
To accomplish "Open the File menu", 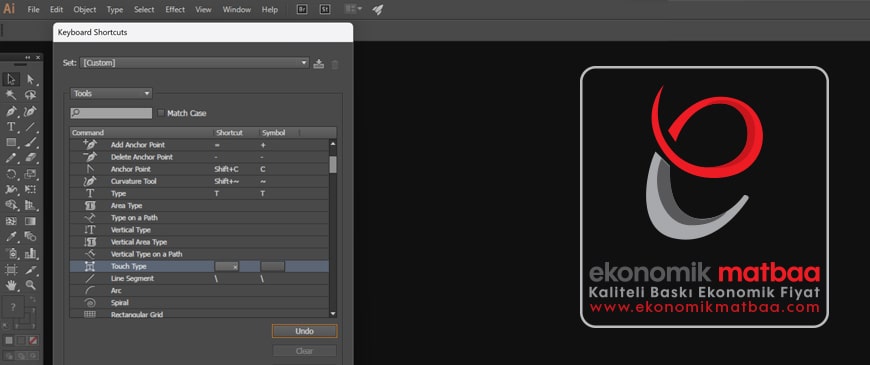I will [33, 9].
